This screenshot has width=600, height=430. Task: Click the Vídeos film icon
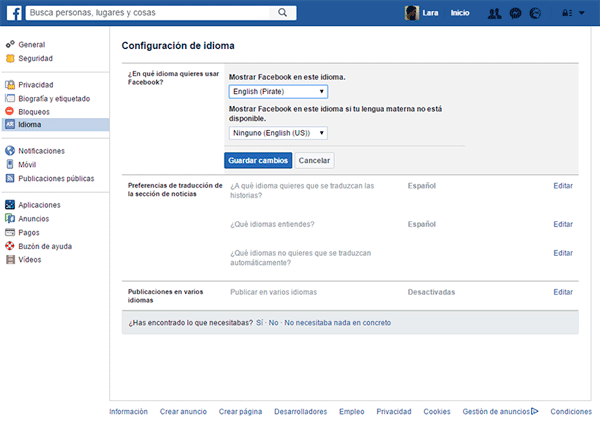point(10,259)
